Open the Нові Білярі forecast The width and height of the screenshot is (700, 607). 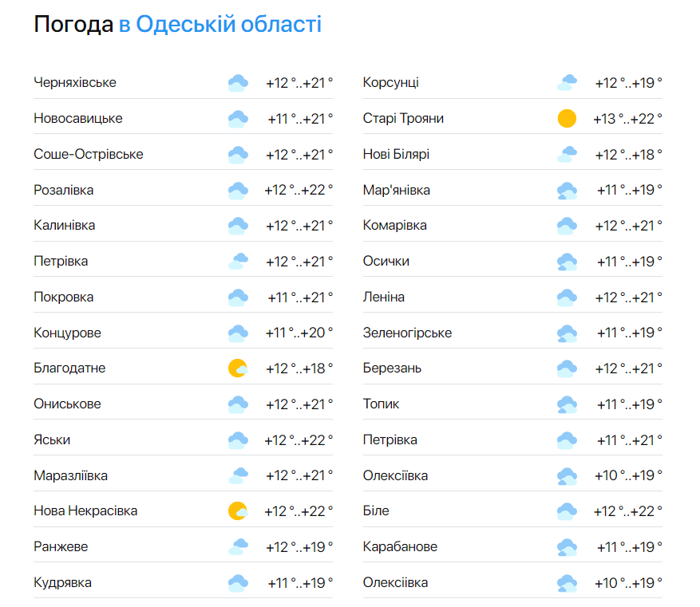point(396,154)
